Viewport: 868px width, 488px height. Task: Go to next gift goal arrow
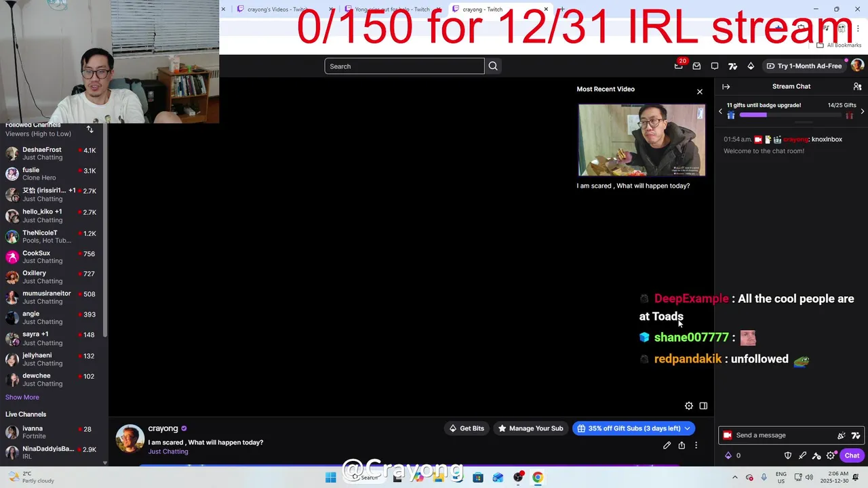click(863, 111)
